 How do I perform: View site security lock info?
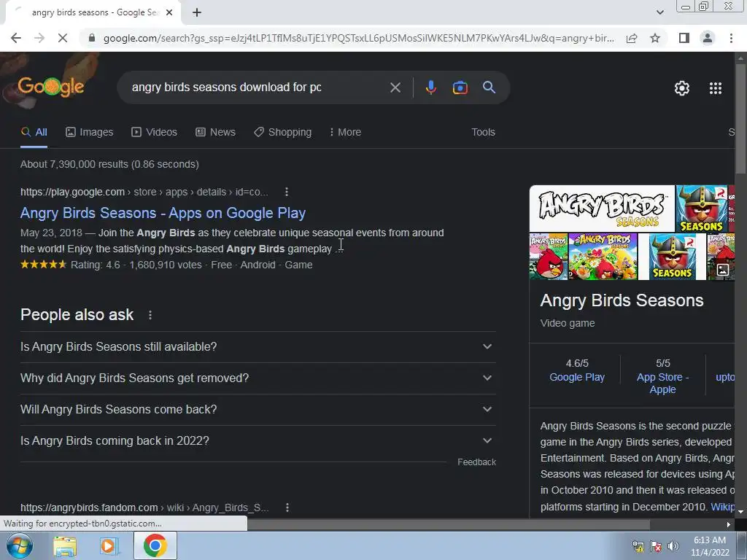click(x=92, y=38)
